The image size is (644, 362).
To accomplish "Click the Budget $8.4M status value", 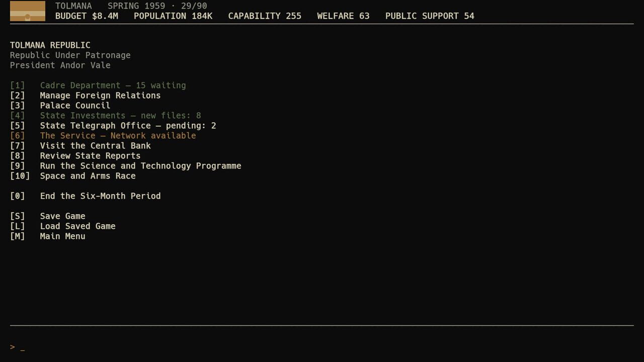I will (x=87, y=16).
